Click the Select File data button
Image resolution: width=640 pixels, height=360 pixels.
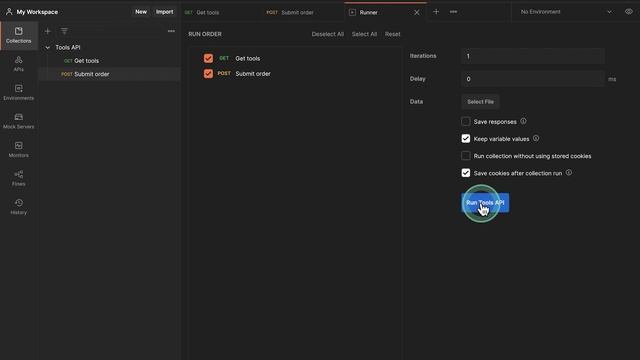click(480, 102)
